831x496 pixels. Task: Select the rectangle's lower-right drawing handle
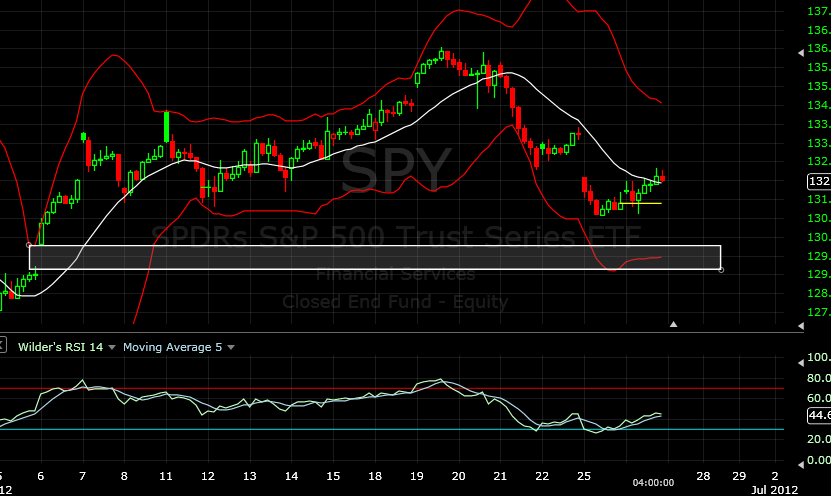click(721, 270)
